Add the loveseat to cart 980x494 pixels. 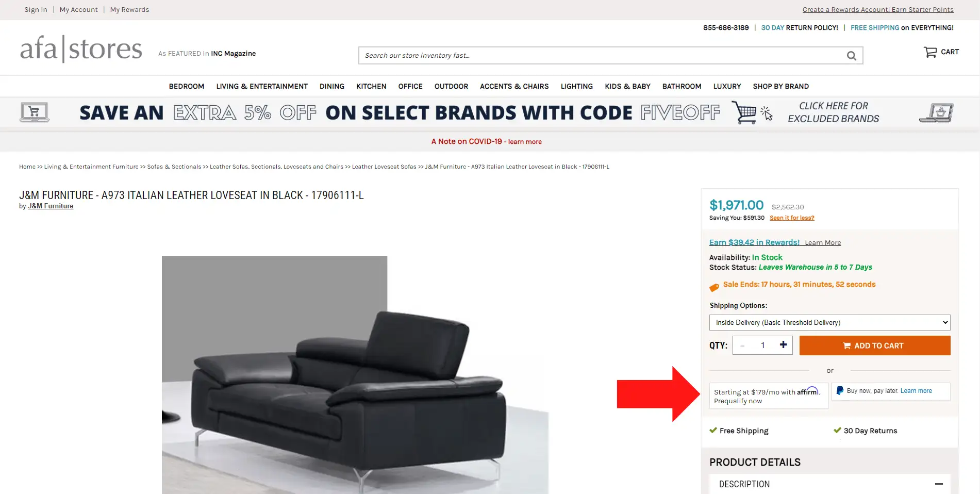point(875,345)
